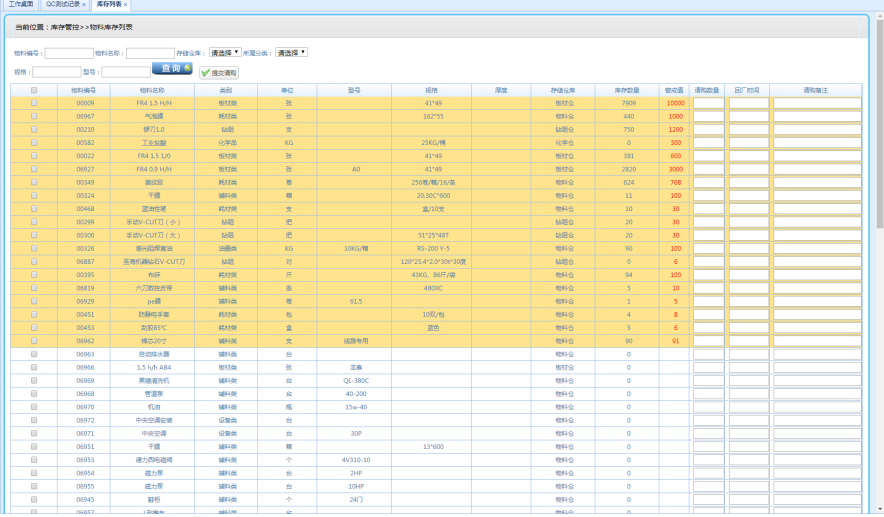
Task: Click the green checkmark on 提交请购
Action: coord(205,73)
